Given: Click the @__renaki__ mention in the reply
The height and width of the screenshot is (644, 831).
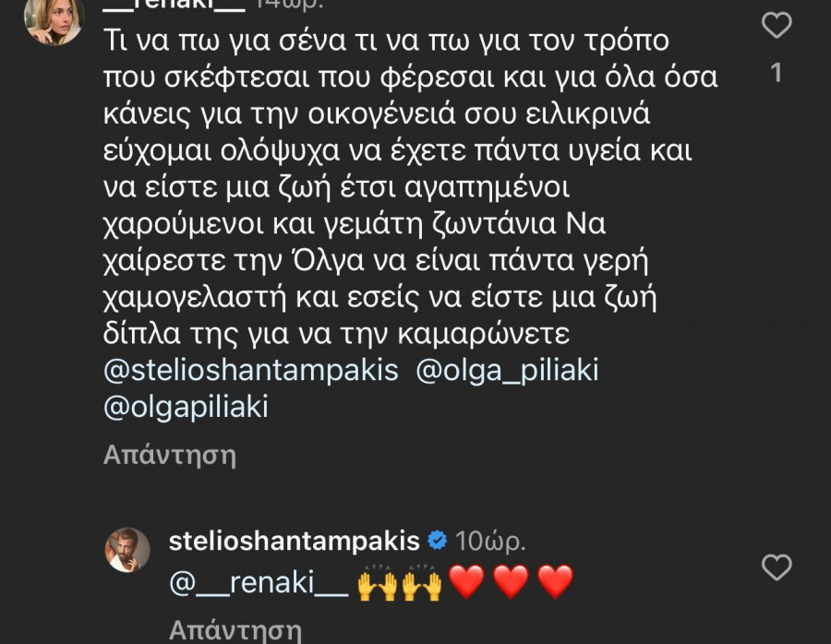Looking at the screenshot, I should point(259,583).
